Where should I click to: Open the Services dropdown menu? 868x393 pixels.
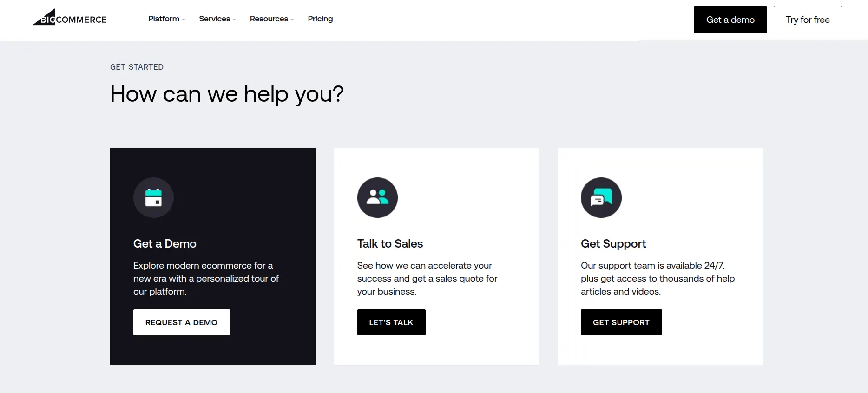point(217,19)
